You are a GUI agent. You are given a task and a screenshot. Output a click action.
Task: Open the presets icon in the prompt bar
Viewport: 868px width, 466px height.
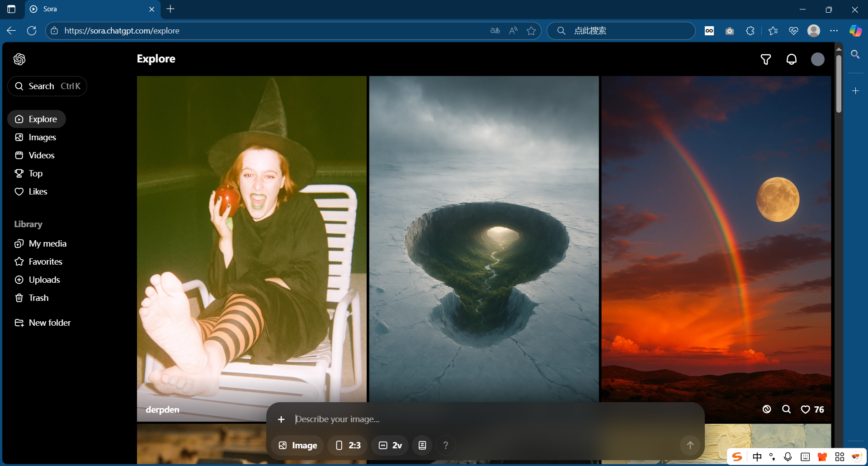coord(422,445)
